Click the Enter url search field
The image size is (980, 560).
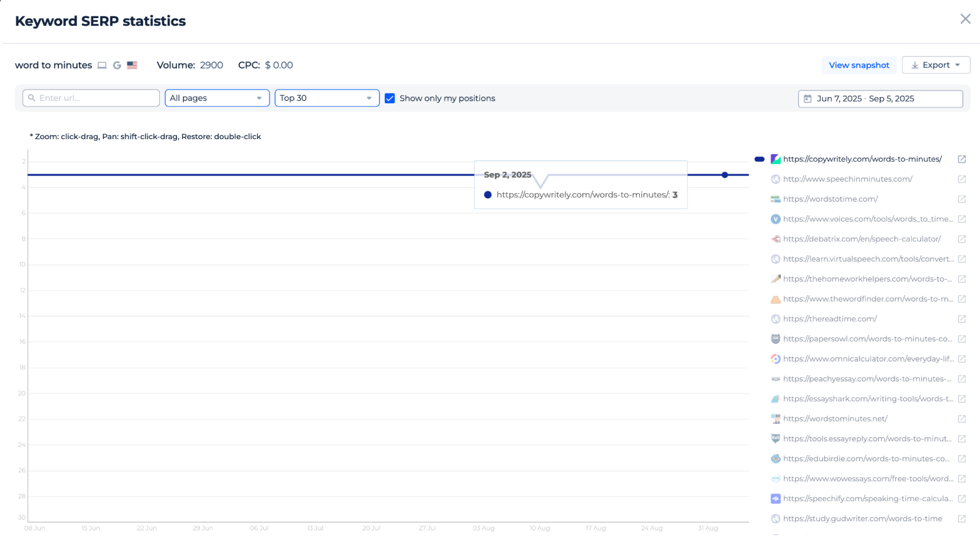click(91, 98)
